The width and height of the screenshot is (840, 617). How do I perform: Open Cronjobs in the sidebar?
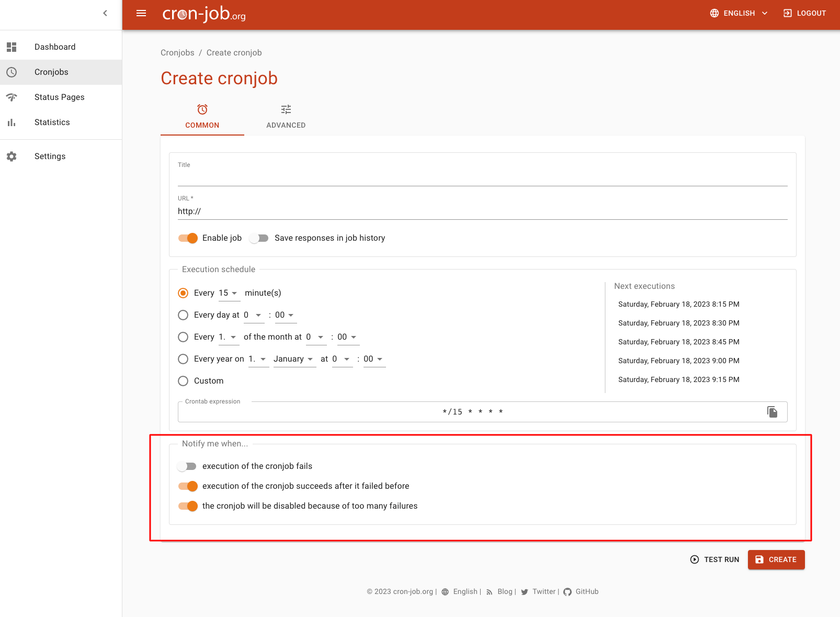pos(61,72)
